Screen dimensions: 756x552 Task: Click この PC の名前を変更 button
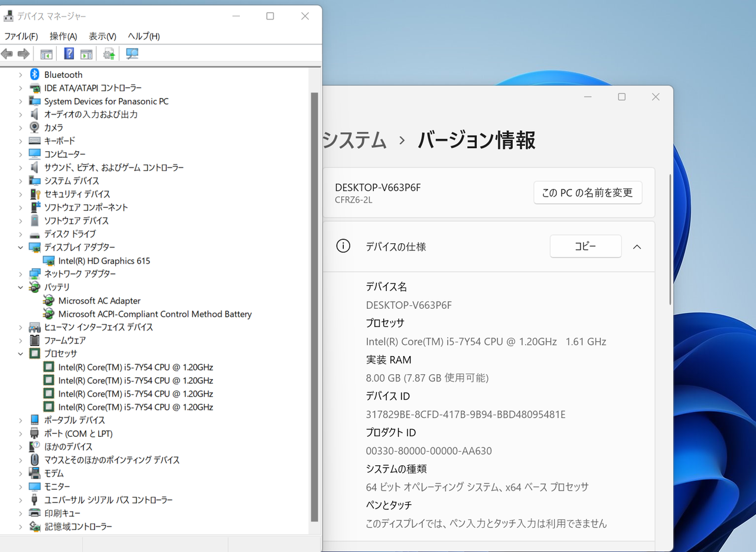[588, 192]
